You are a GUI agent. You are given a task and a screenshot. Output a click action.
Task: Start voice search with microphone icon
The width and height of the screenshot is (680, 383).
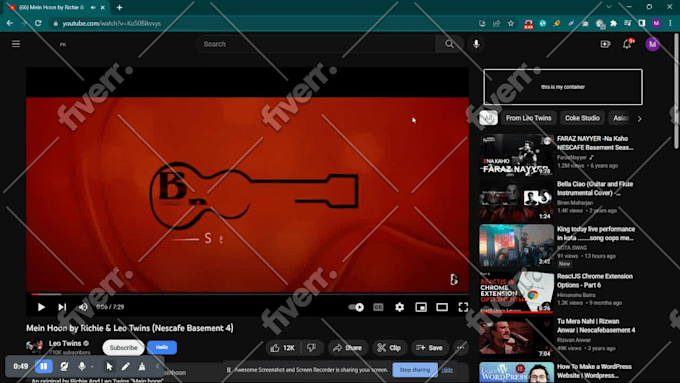(x=476, y=44)
